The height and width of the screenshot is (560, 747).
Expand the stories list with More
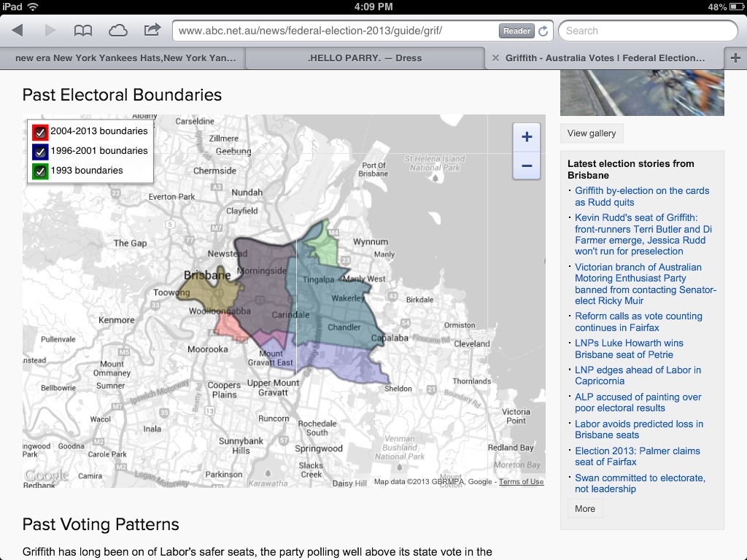point(584,509)
